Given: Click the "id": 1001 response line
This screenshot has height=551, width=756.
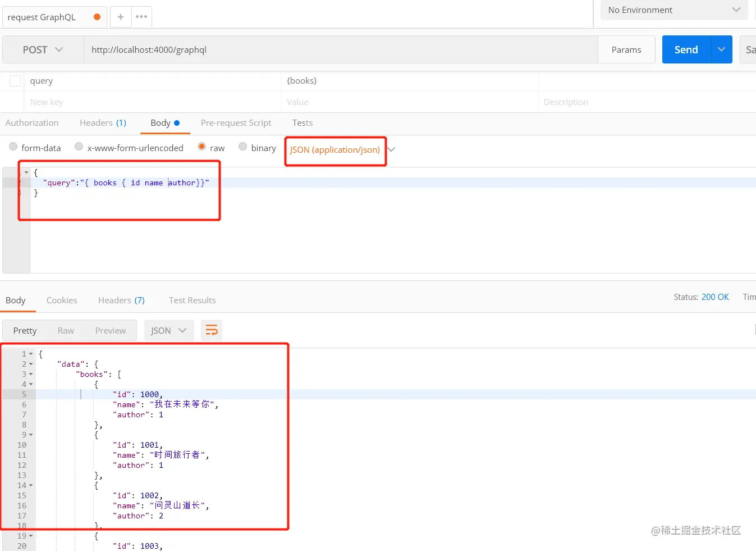Looking at the screenshot, I should [138, 445].
